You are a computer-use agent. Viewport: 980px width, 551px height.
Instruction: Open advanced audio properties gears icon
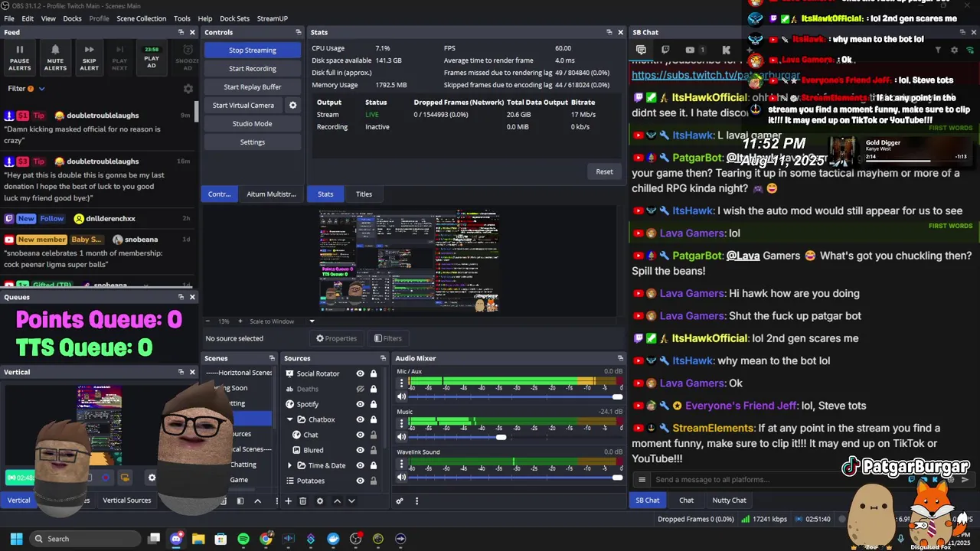(x=400, y=501)
